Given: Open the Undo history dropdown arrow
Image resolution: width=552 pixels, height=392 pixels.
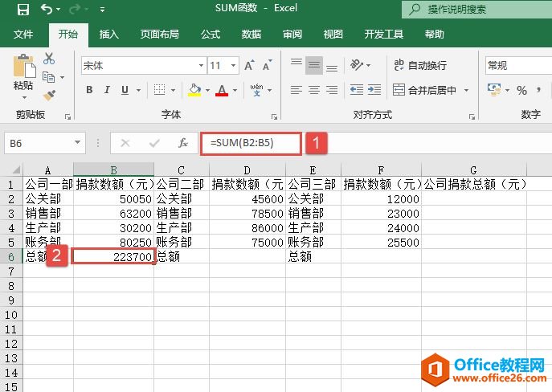Looking at the screenshot, I should (59, 9).
